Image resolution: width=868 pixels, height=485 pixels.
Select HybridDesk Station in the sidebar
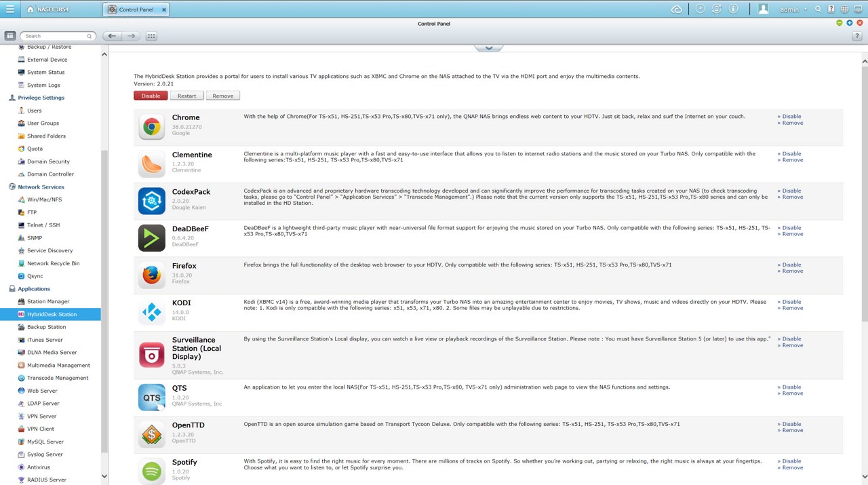tap(50, 314)
